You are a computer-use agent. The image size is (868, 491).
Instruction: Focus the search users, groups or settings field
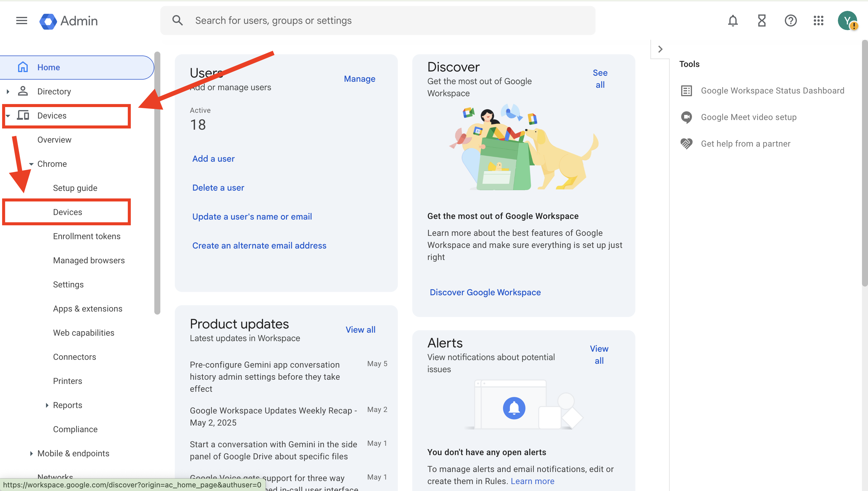(378, 21)
